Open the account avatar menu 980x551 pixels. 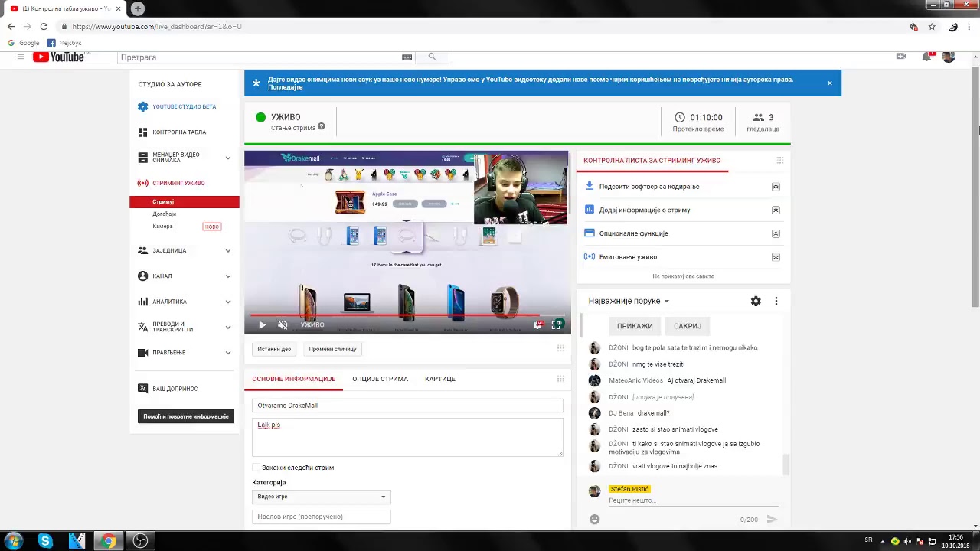pos(949,57)
